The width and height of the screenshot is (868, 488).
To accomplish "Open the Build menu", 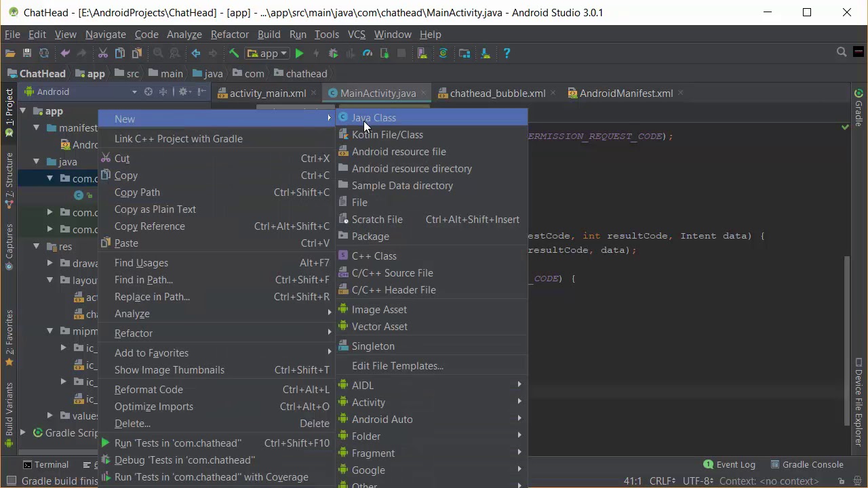I will (269, 34).
